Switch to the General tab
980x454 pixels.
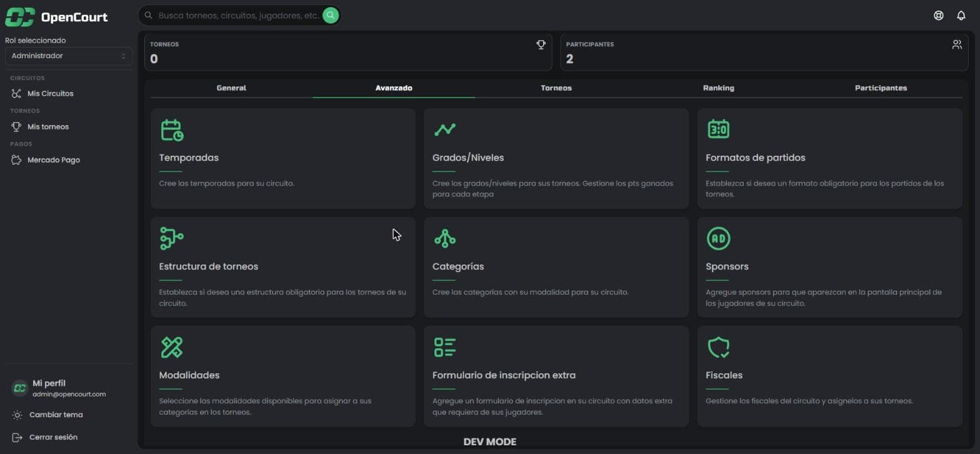[x=231, y=88]
